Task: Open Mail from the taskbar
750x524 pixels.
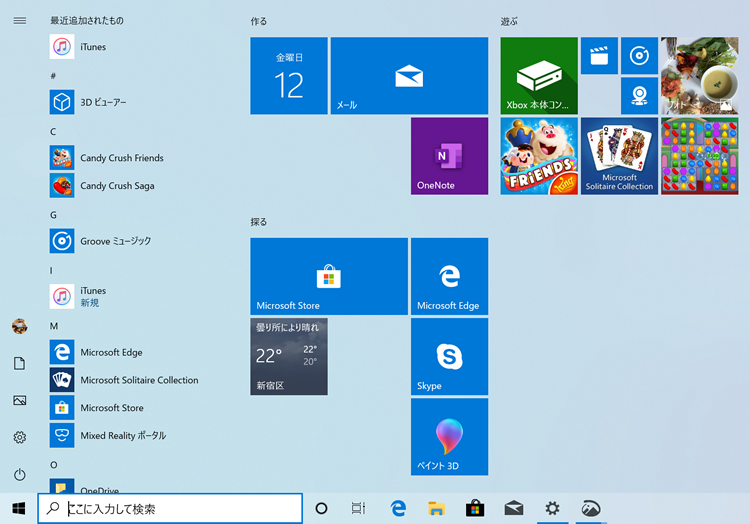Action: (514, 509)
